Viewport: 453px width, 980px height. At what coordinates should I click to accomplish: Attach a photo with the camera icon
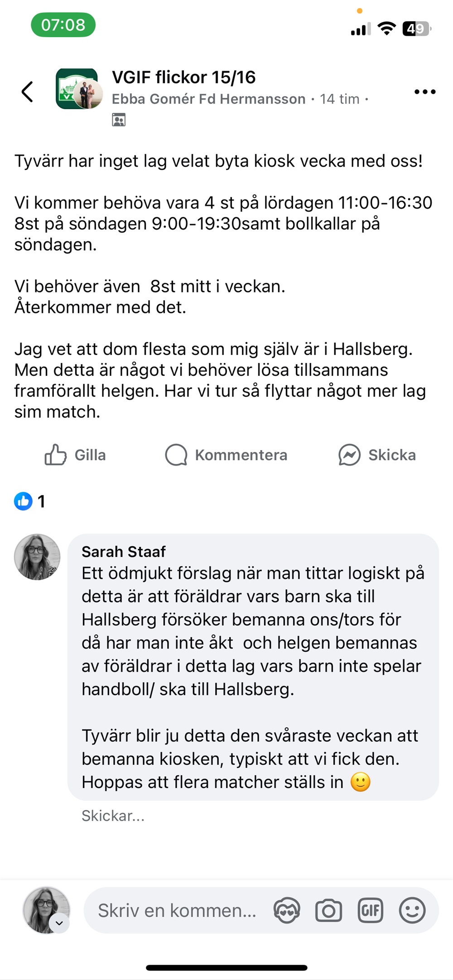(x=328, y=910)
